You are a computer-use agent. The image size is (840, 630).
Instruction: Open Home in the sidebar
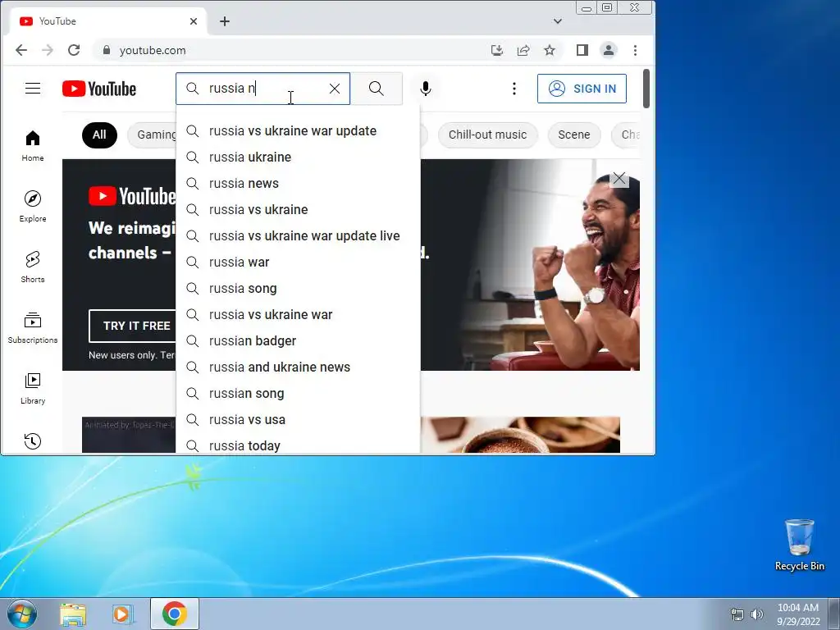coord(33,146)
